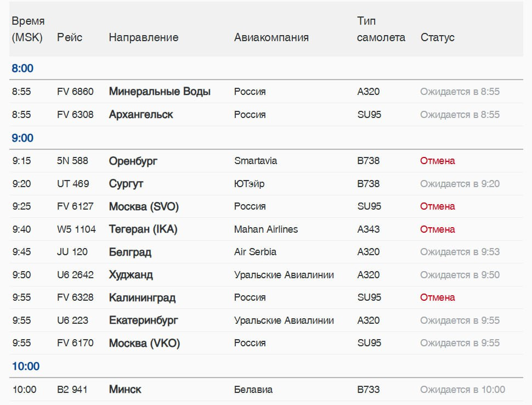Image resolution: width=532 pixels, height=405 pixels.
Task: Open the Калининград flight entry
Action: click(x=142, y=297)
